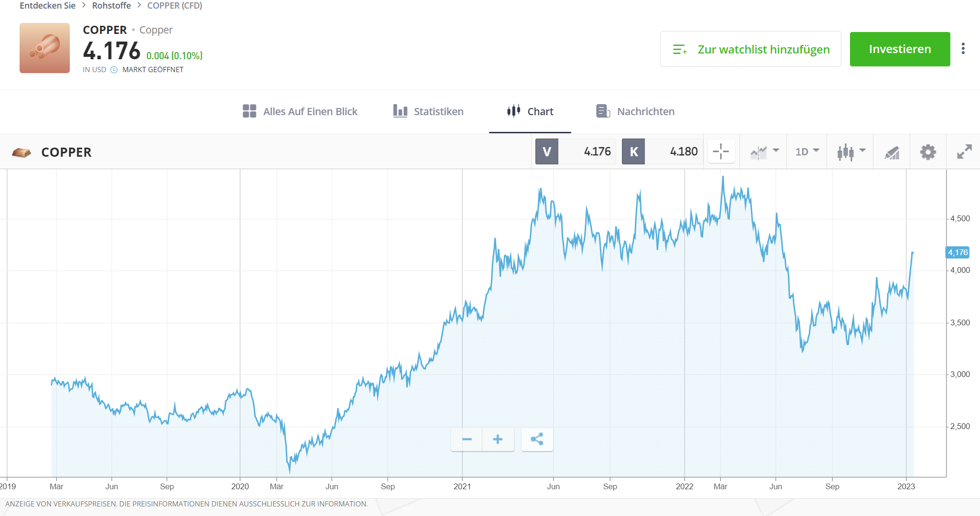
Task: Zoom in chart with plus button
Action: [498, 440]
